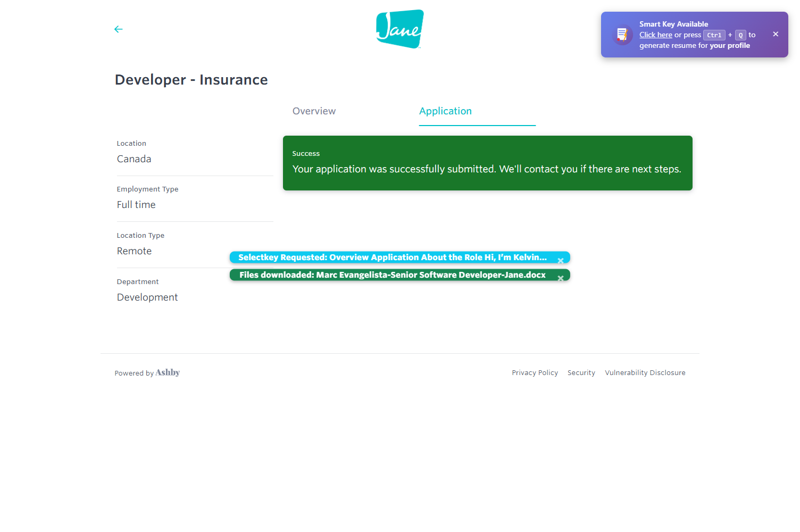Image resolution: width=800 pixels, height=532 pixels.
Task: Open the Privacy Policy link
Action: pyautogui.click(x=535, y=373)
